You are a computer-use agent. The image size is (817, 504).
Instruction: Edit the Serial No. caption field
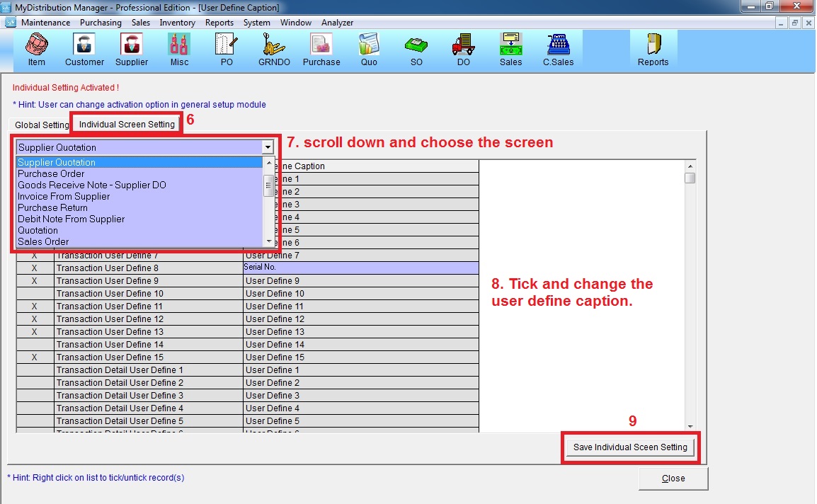(x=360, y=268)
